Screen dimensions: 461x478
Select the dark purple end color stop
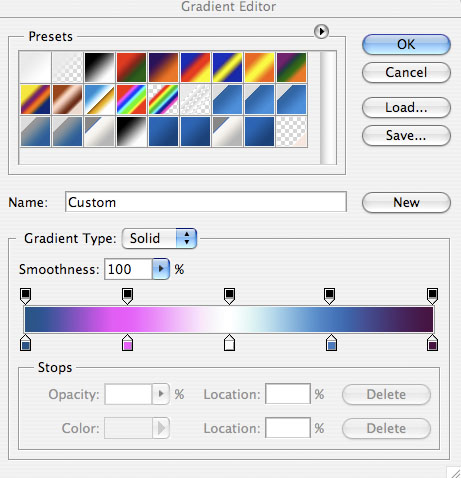pos(432,343)
